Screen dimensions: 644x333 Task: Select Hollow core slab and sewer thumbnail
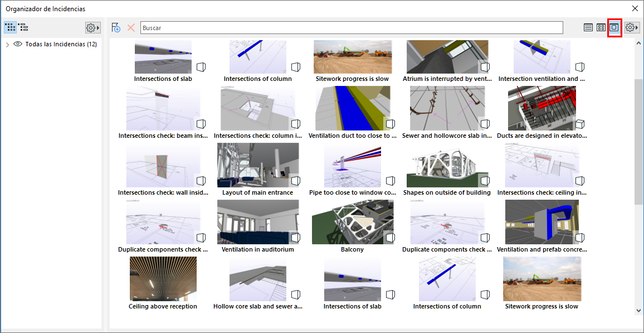[258, 279]
